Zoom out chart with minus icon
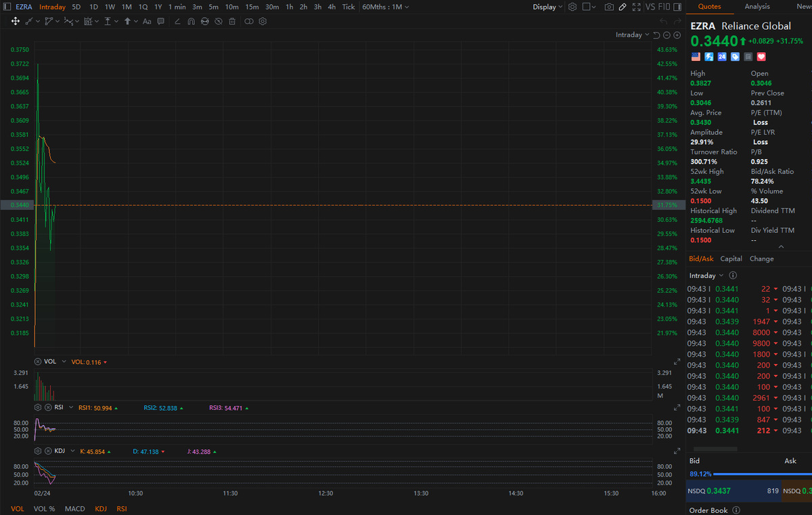 click(667, 35)
